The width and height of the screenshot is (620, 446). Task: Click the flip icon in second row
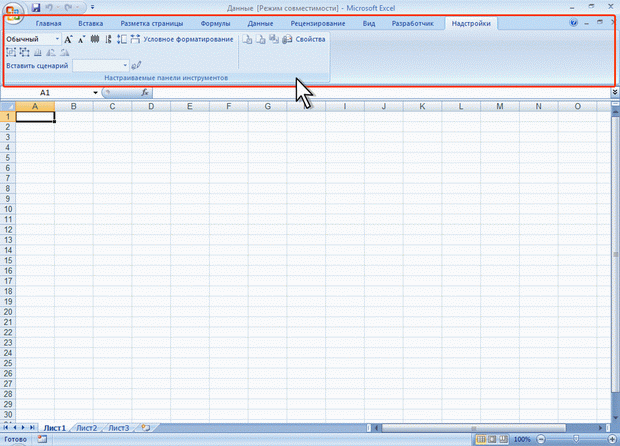click(x=64, y=52)
